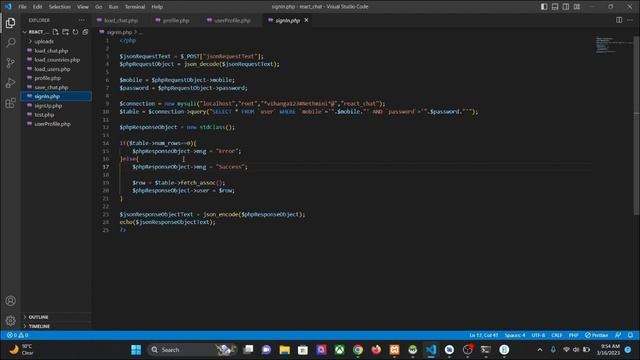Open Customize Layout options

(x=577, y=7)
